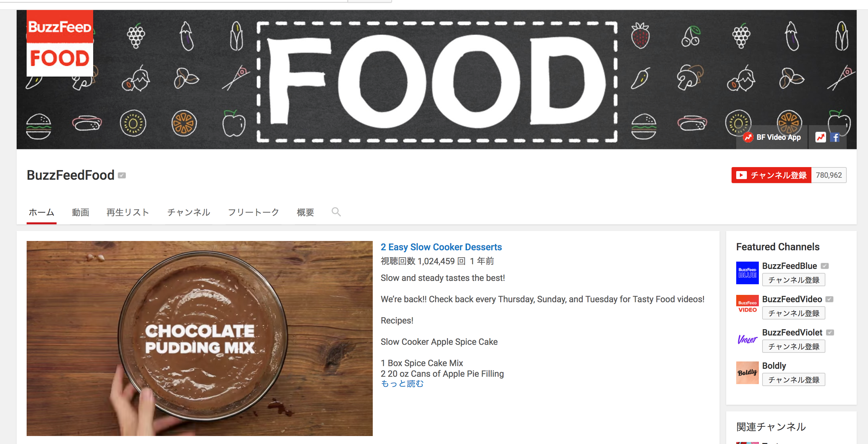Play the Chocolate Pudding Mix video thumbnail

pyautogui.click(x=199, y=338)
